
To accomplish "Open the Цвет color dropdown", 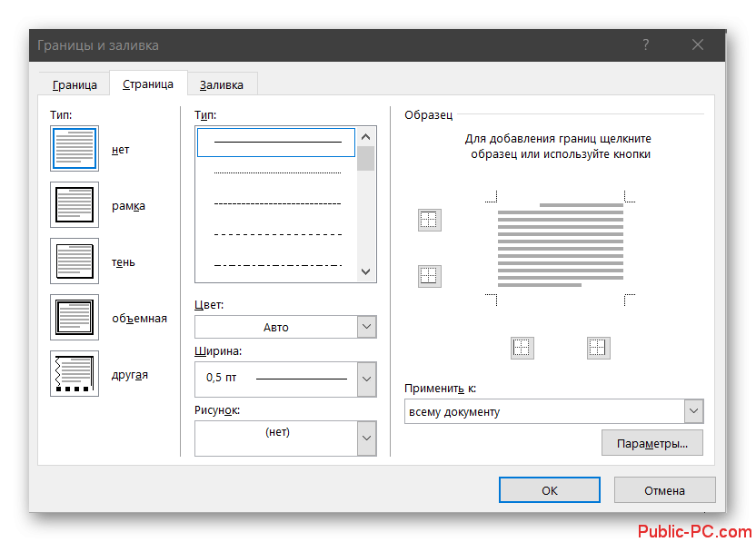I will (x=366, y=327).
